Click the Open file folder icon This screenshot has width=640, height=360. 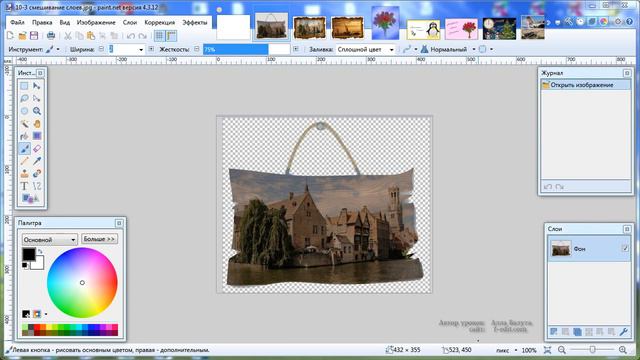coord(22,36)
